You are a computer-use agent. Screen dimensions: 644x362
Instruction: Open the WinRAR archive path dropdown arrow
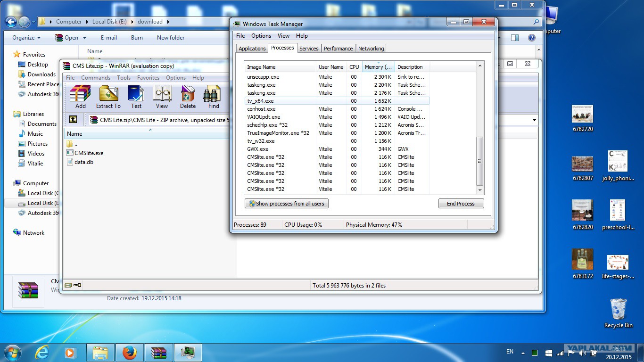point(534,120)
